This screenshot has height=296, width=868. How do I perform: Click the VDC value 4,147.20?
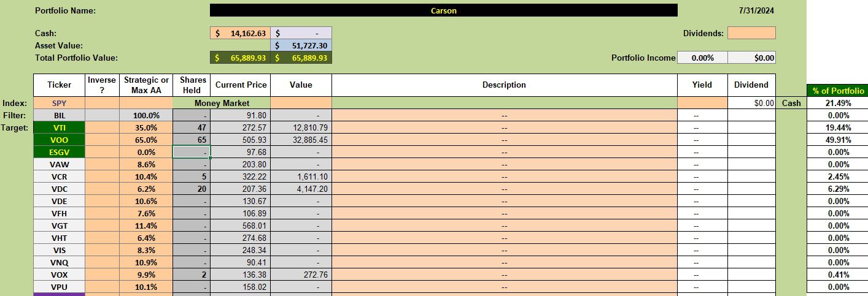click(x=301, y=189)
